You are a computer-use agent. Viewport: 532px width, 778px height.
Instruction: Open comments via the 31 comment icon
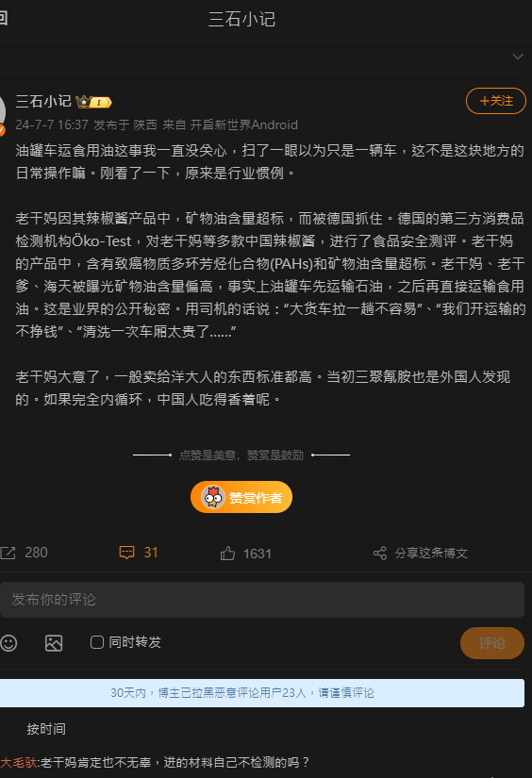pyautogui.click(x=126, y=553)
